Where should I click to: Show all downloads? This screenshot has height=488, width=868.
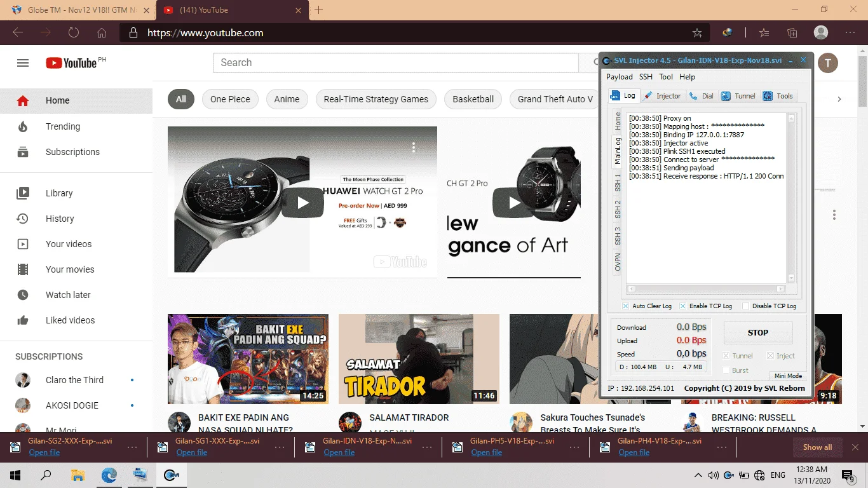pyautogui.click(x=817, y=447)
